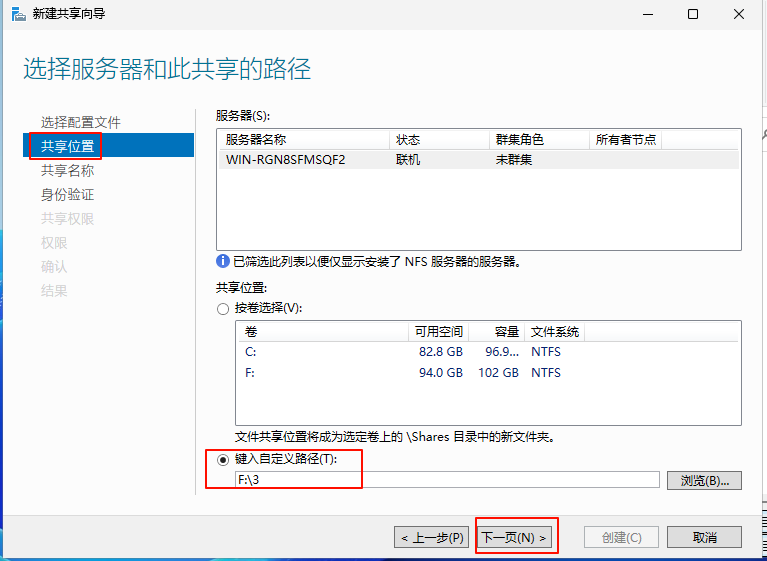Click the custom path input field

(446, 480)
